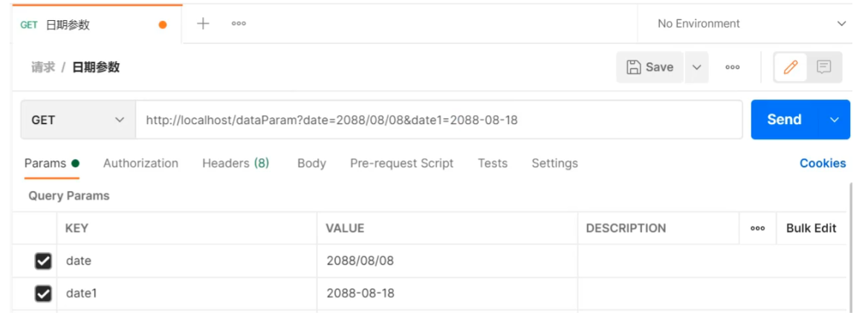The height and width of the screenshot is (324, 868).
Task: Click the floppy disk Save icon
Action: coord(633,67)
